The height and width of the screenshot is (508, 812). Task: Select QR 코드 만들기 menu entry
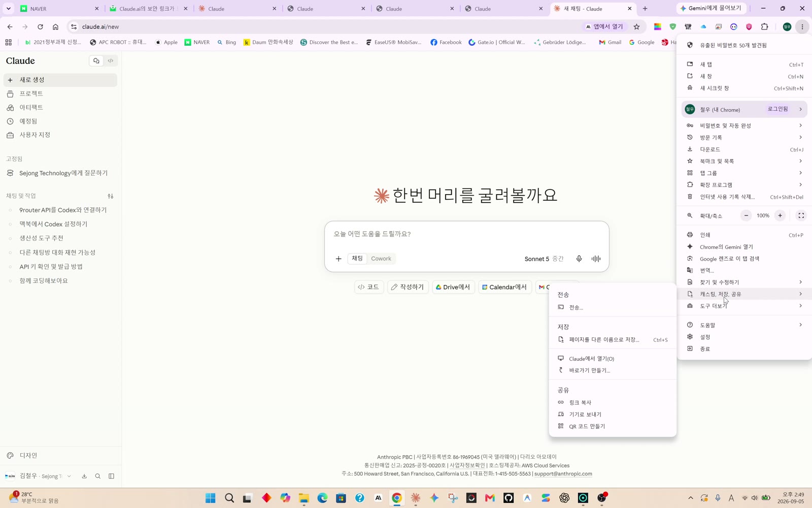click(x=613, y=427)
